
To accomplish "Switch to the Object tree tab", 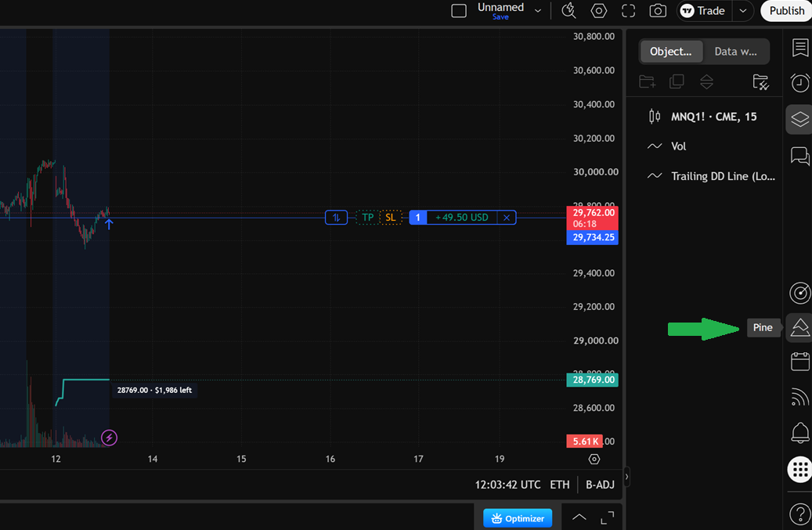I will (670, 51).
